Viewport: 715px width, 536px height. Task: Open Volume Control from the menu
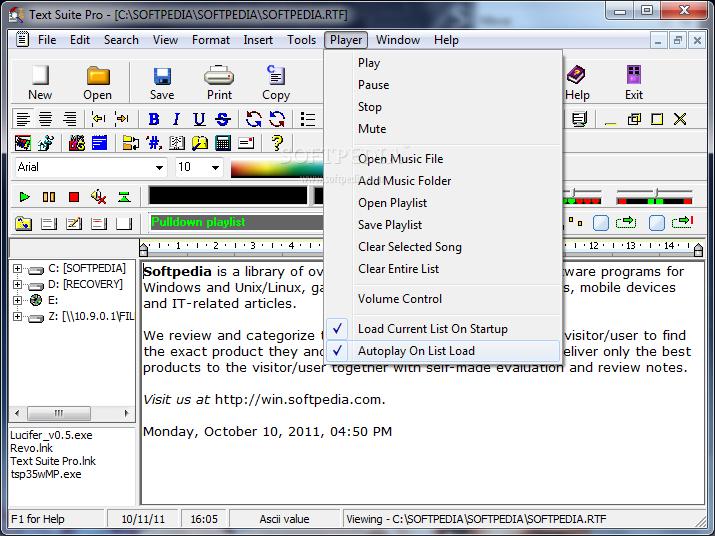[x=443, y=299]
